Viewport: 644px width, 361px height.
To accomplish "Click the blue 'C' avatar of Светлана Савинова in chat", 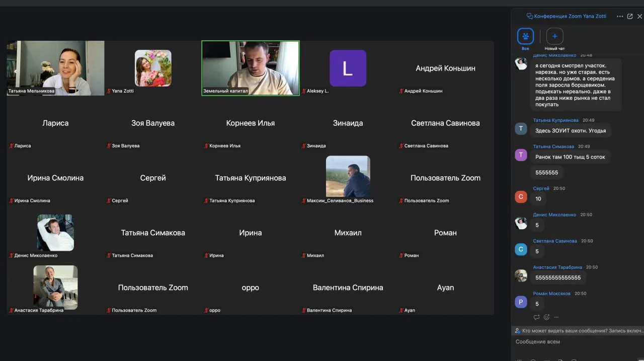I will coord(521,249).
